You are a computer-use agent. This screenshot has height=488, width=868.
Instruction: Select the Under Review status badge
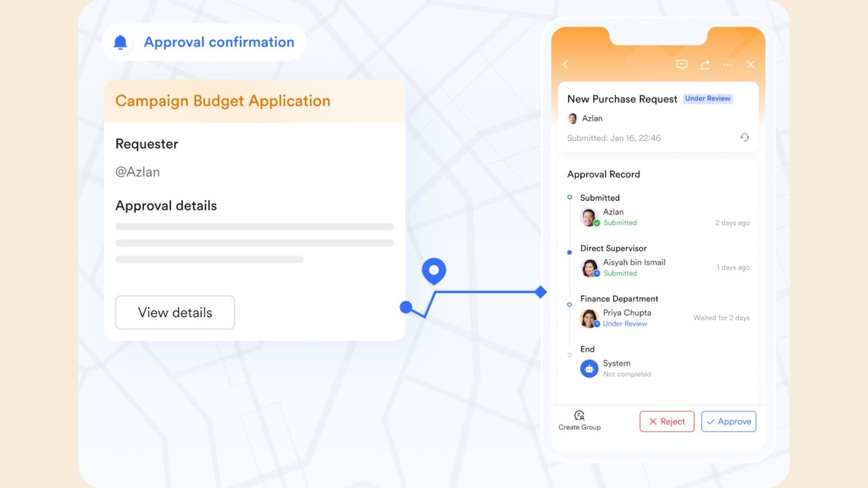pos(708,99)
